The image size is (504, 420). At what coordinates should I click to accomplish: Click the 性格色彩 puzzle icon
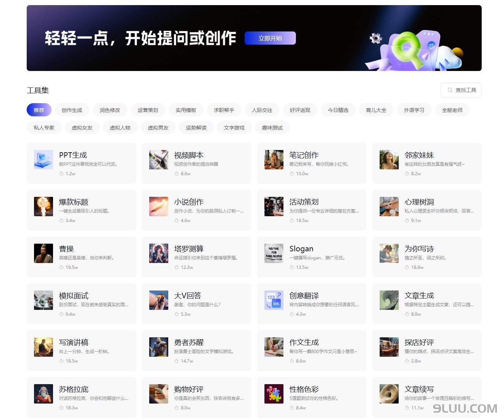[274, 394]
